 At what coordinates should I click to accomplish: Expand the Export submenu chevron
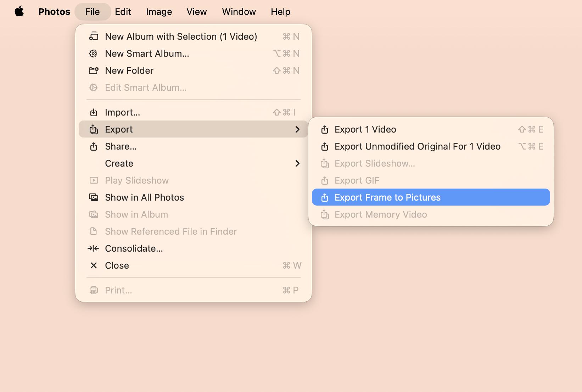297,129
